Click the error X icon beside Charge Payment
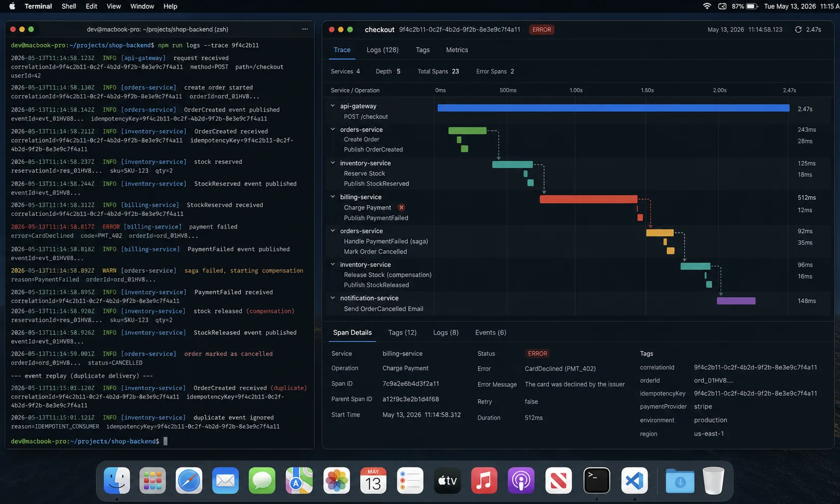 tap(401, 207)
